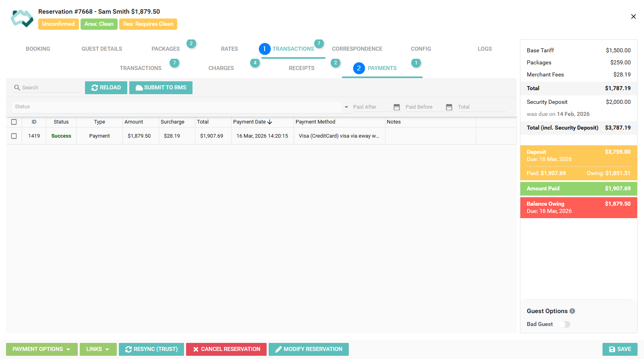
Task: Click the Payment Date sort arrow
Action: [270, 122]
